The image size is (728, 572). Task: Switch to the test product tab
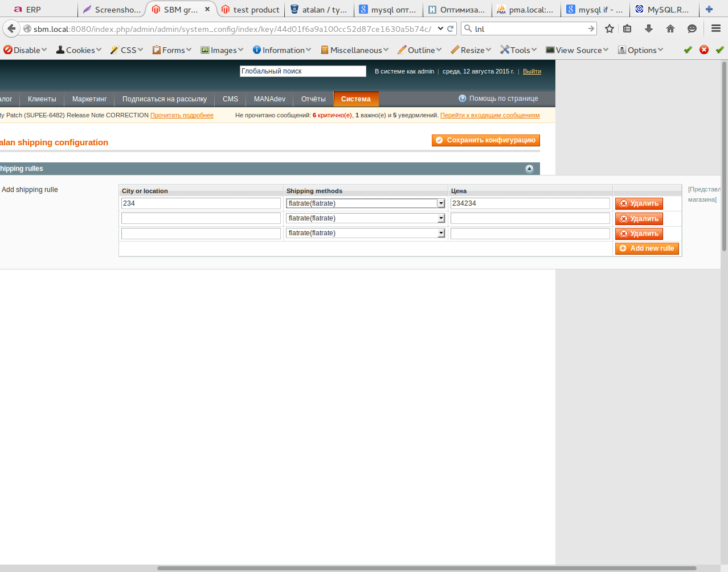[x=251, y=9]
